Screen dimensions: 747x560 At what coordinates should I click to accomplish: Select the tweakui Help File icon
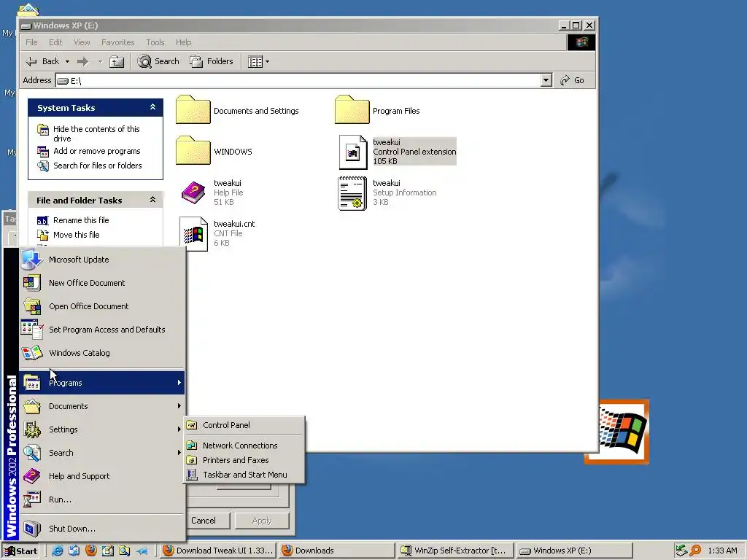[193, 192]
